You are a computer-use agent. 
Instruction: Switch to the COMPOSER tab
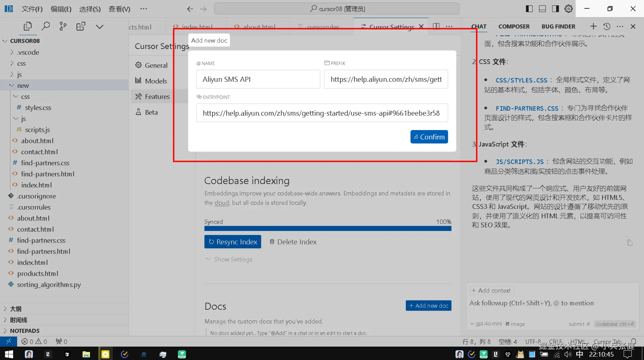pos(514,26)
